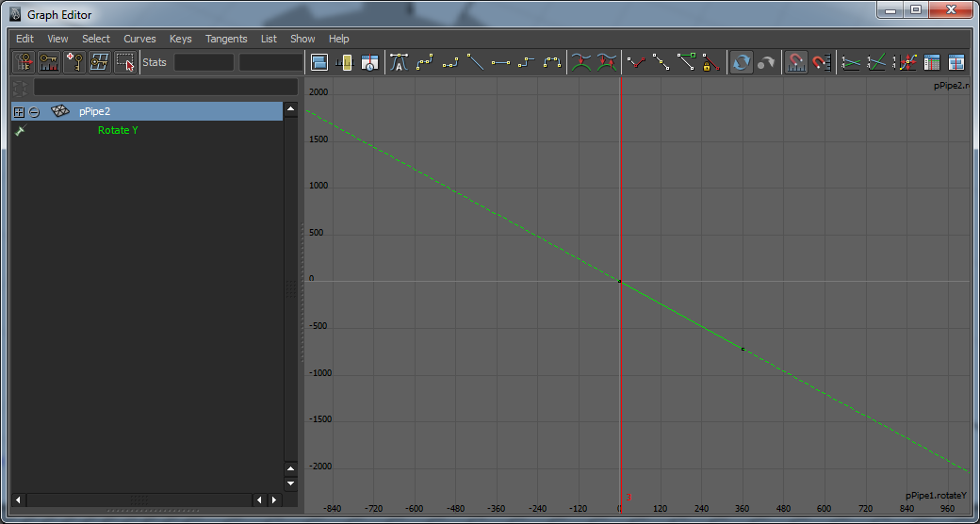This screenshot has width=980, height=524.
Task: Apply Auto tangents to keys
Action: tap(399, 63)
